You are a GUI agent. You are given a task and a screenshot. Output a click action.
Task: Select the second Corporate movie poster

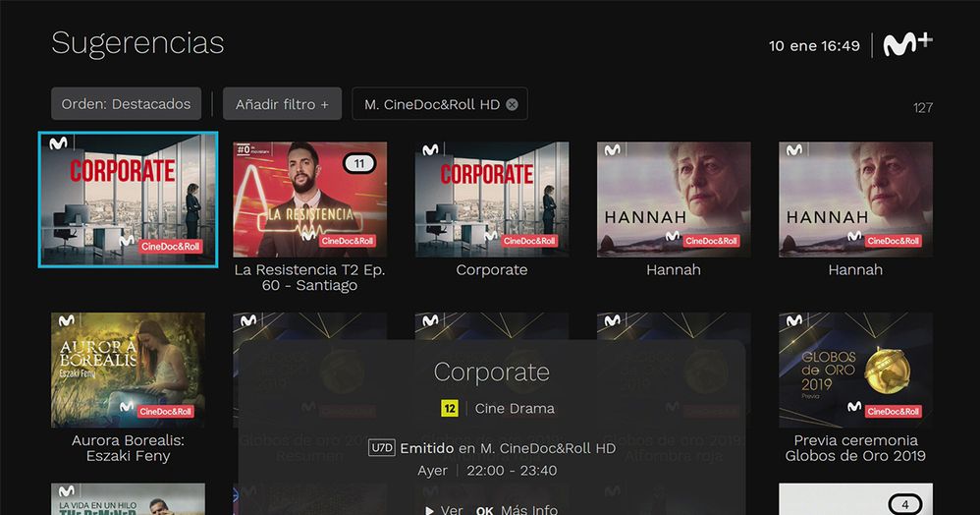click(x=492, y=200)
